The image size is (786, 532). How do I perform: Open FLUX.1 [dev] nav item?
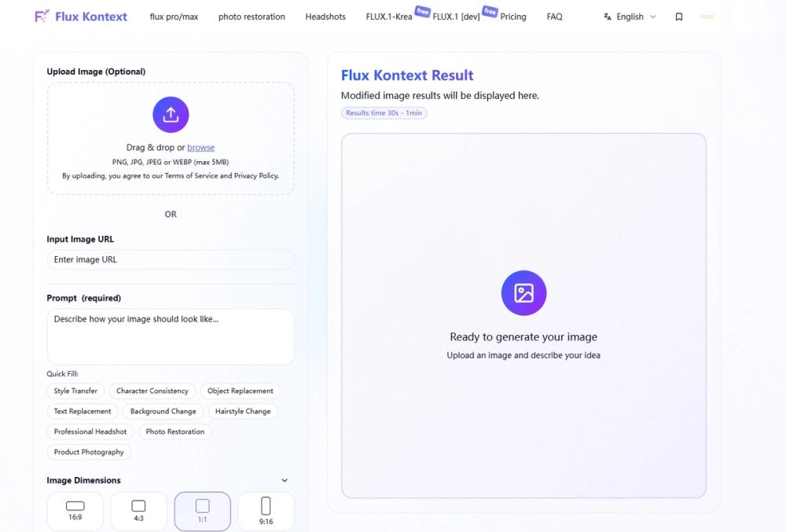(x=456, y=17)
